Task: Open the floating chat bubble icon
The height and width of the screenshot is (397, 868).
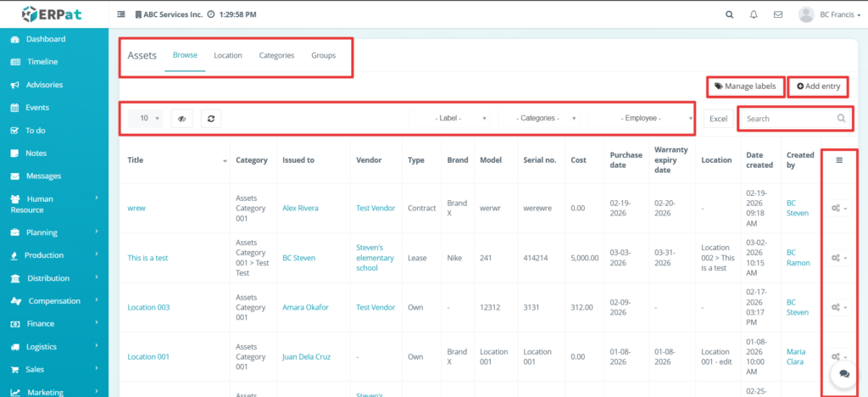Action: point(843,373)
